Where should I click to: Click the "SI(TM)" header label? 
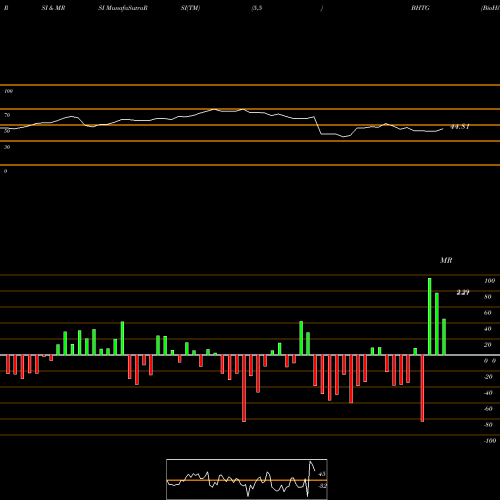(x=190, y=8)
